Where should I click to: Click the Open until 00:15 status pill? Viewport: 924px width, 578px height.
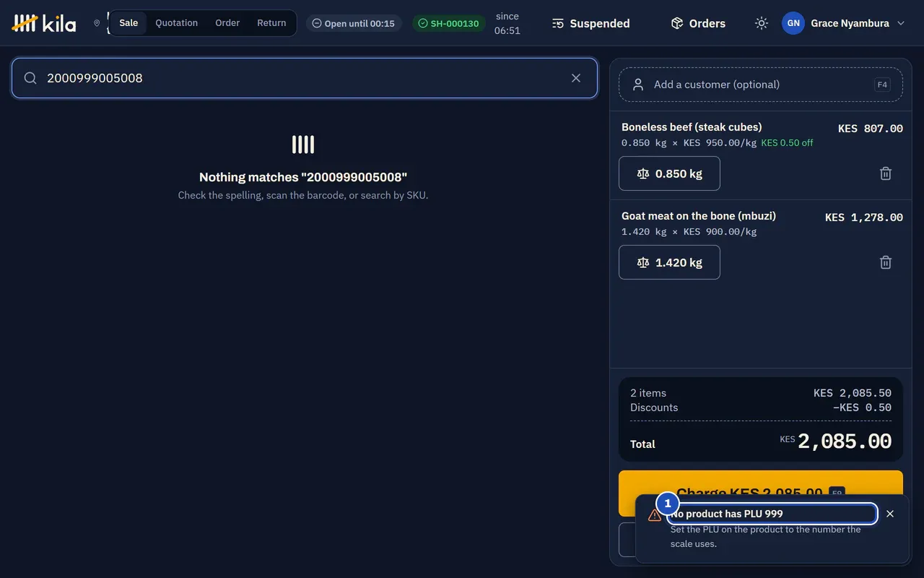(354, 23)
